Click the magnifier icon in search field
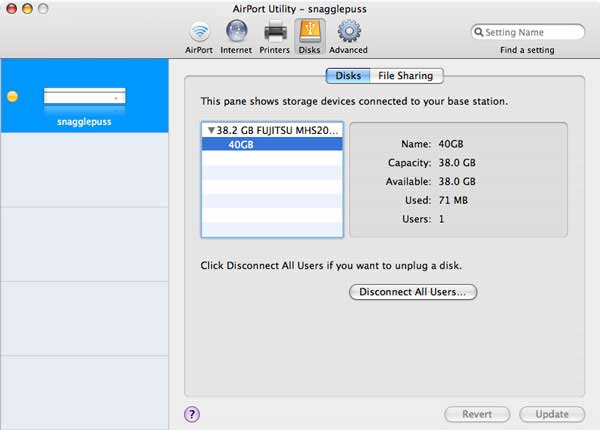The width and height of the screenshot is (600, 430). (479, 32)
